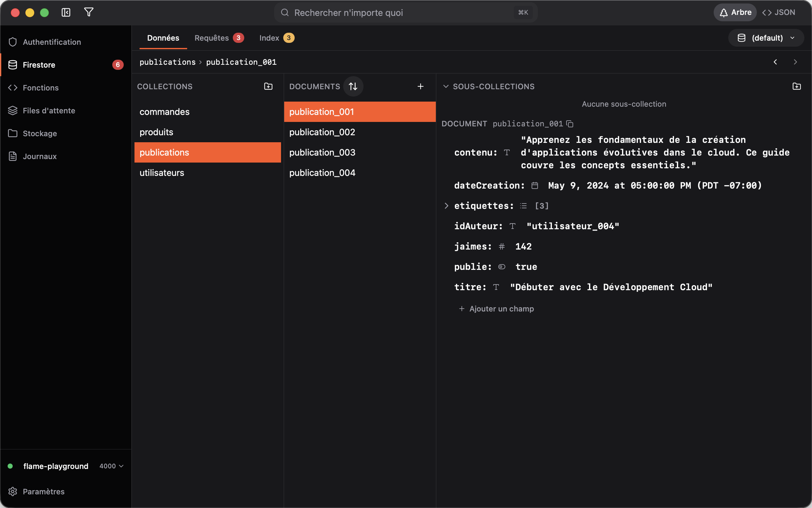Click the Firestore badge showing 6
Viewport: 812px width, 508px height.
tap(118, 65)
